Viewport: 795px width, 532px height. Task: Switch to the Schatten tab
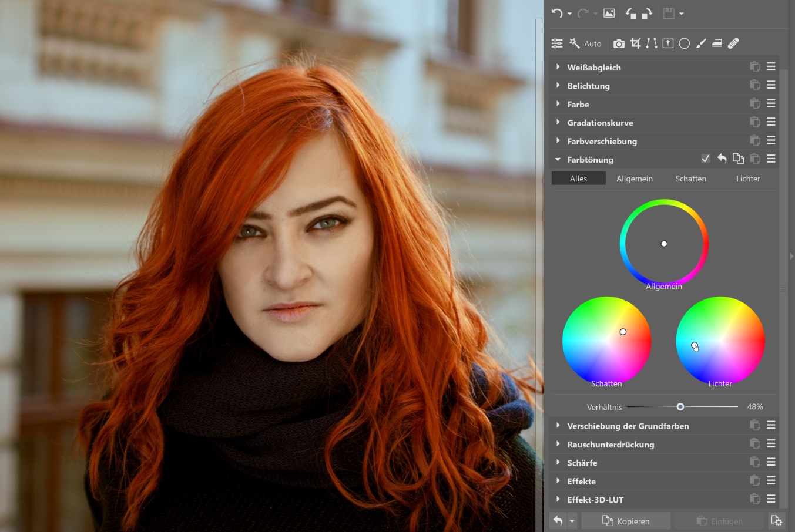690,179
